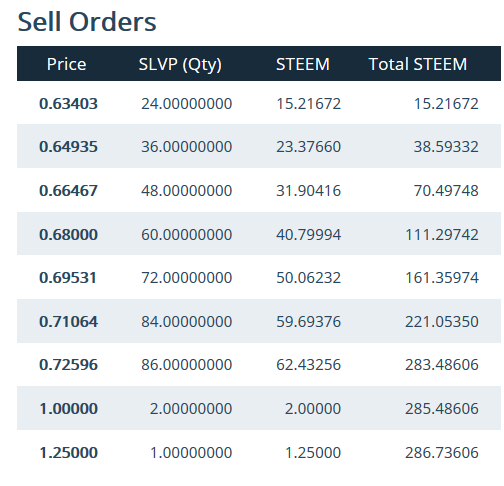Click STEEM value 50.06232
The width and height of the screenshot is (504, 486).
tap(308, 278)
